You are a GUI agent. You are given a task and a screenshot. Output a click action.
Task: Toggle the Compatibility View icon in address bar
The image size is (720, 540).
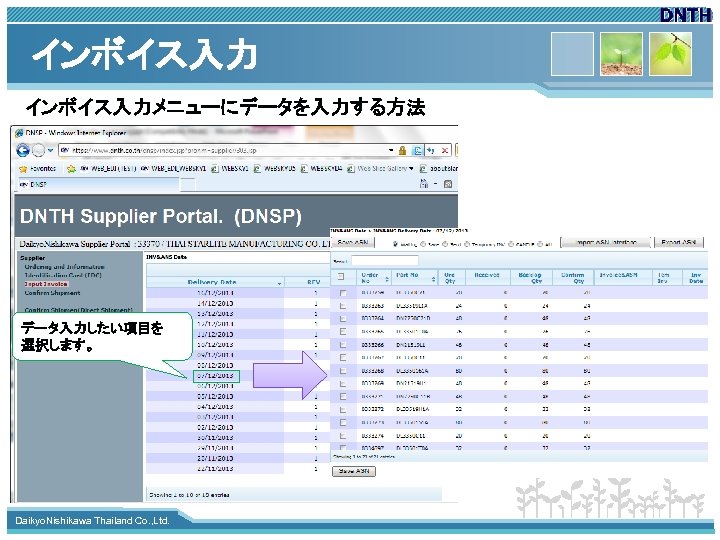click(417, 150)
